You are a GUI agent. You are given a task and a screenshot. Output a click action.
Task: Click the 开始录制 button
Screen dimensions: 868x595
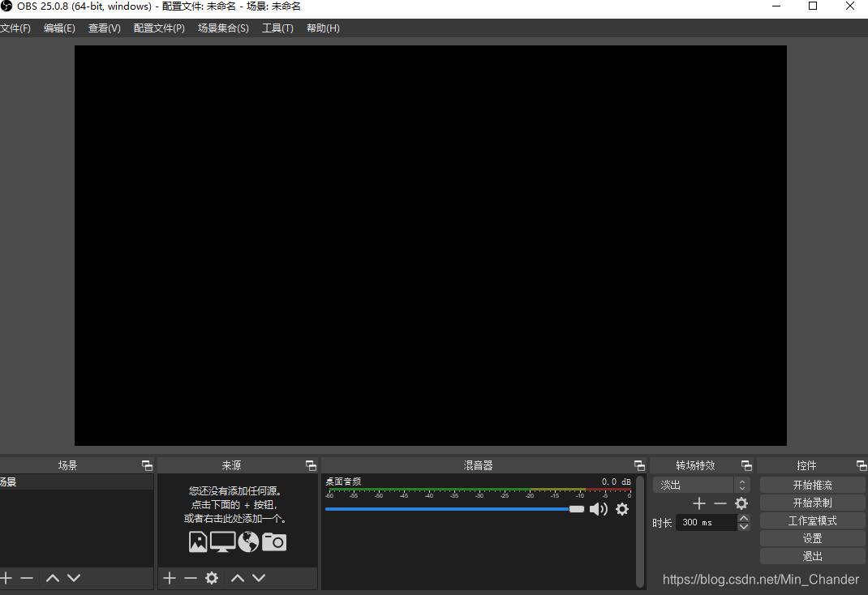[x=812, y=503]
